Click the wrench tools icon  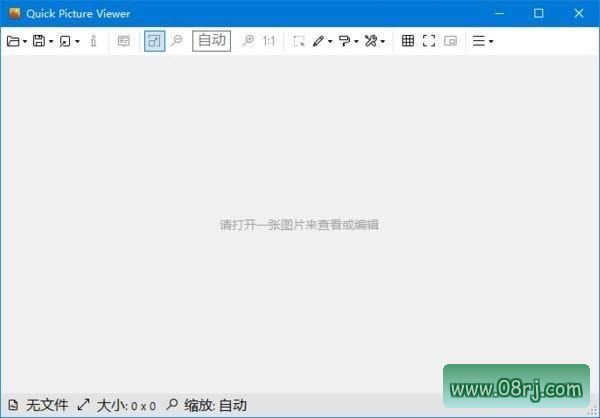coord(371,41)
